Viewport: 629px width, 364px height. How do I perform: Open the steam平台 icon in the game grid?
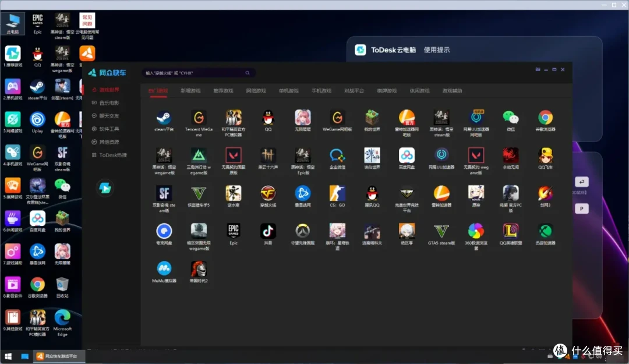[x=164, y=118]
